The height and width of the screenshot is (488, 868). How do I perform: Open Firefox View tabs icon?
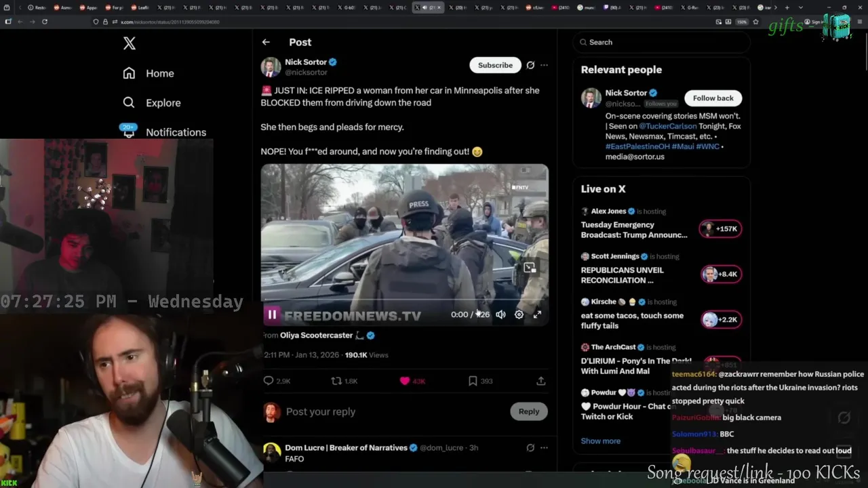7,7
